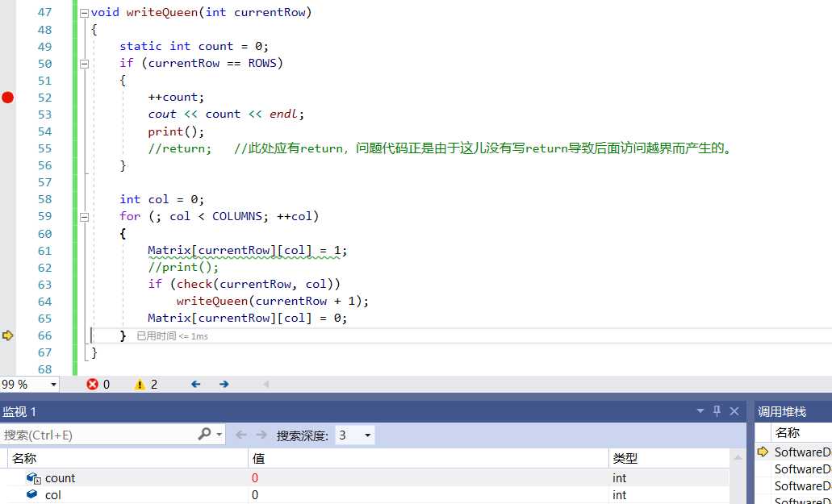Viewport: 832px width, 504px height.
Task: Close the 监视 1 panel
Action: (x=734, y=411)
